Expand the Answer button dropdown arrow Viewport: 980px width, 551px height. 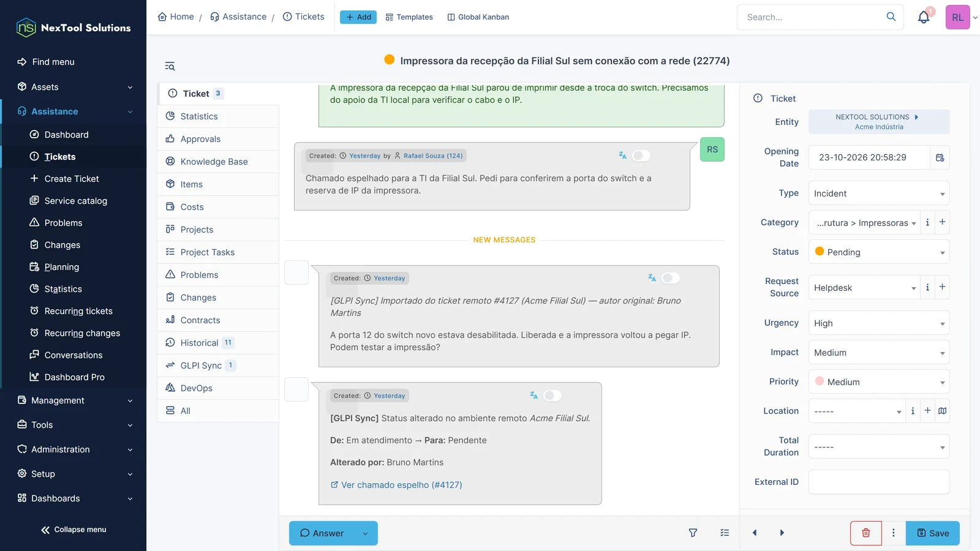pyautogui.click(x=366, y=533)
